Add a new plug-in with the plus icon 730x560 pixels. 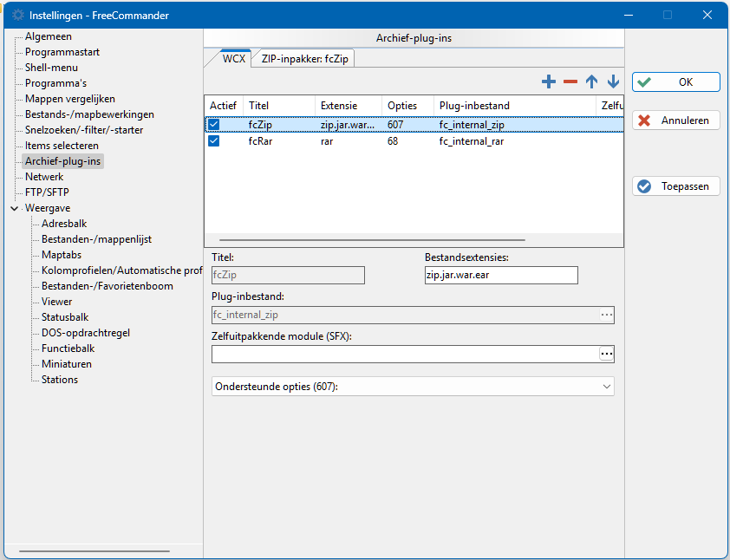tap(549, 82)
